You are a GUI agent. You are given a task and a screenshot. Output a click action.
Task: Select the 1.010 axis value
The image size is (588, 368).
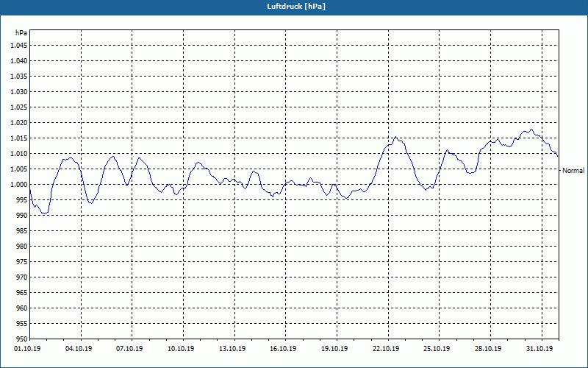click(19, 154)
